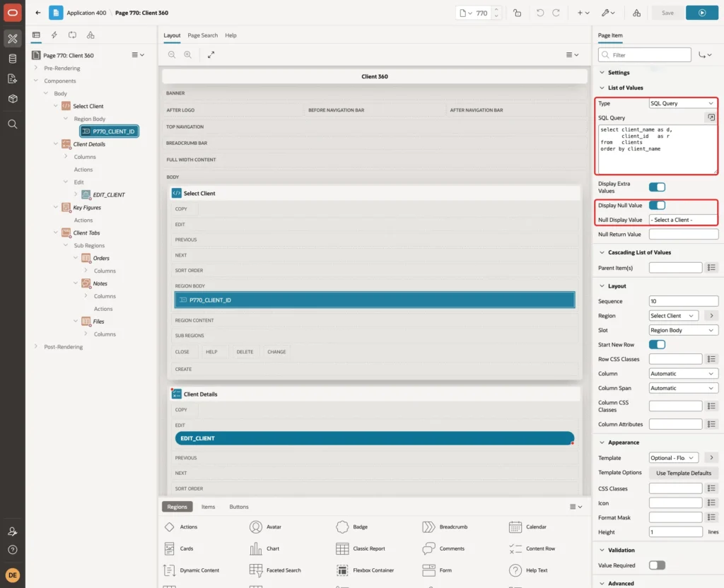724x588 pixels.
Task: Open the Shared Components toolbar icon
Action: coord(636,13)
